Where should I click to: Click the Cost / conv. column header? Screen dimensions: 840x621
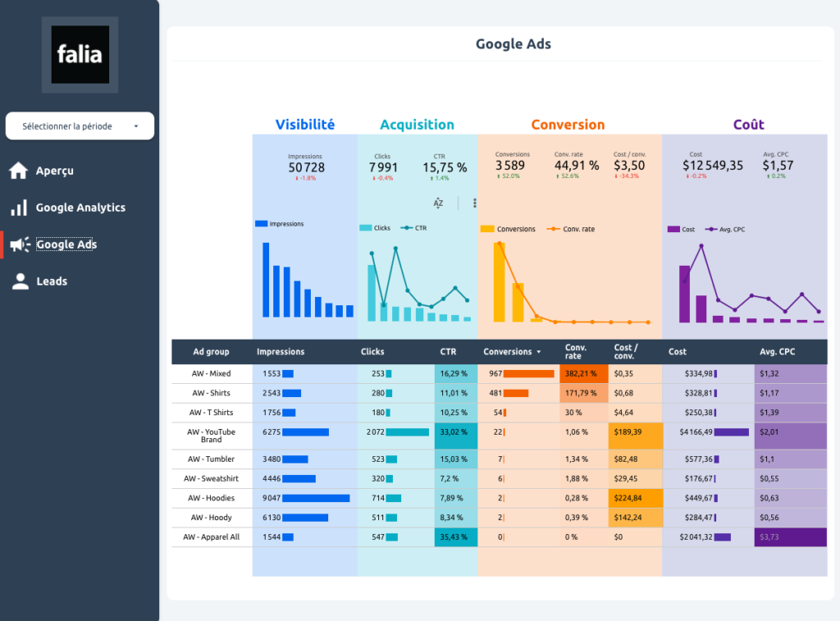pyautogui.click(x=625, y=351)
